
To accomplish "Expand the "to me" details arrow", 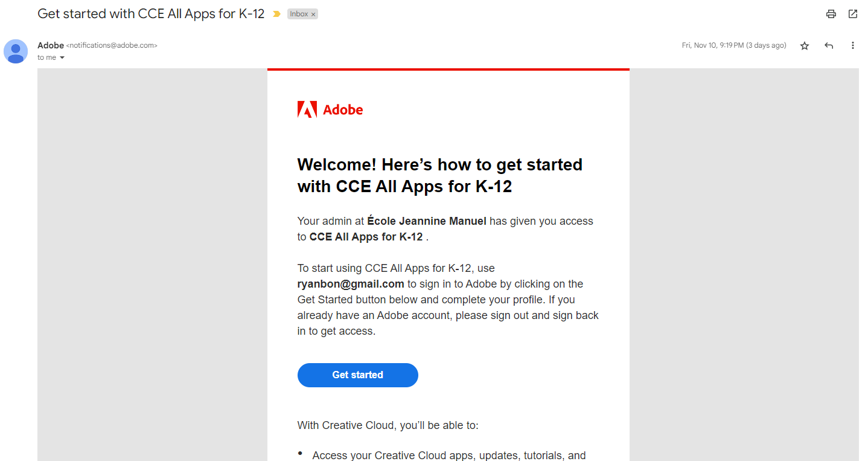I will (x=62, y=58).
